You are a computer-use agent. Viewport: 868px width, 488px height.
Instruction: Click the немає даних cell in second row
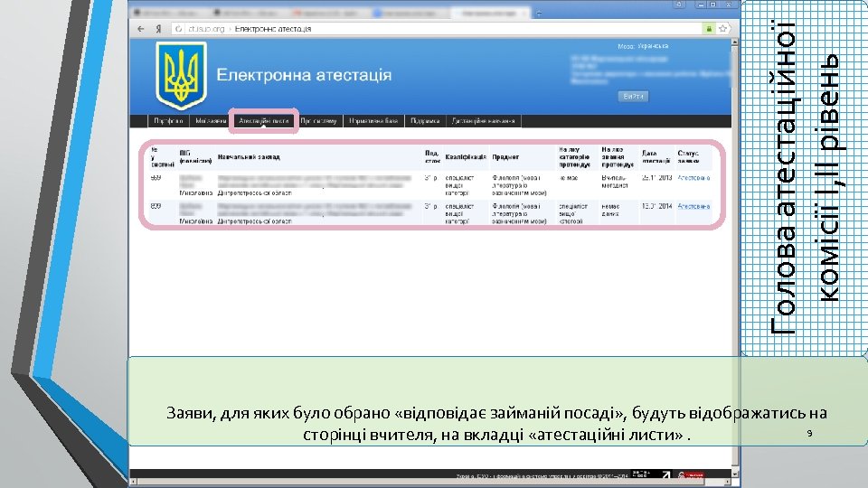[x=610, y=210]
